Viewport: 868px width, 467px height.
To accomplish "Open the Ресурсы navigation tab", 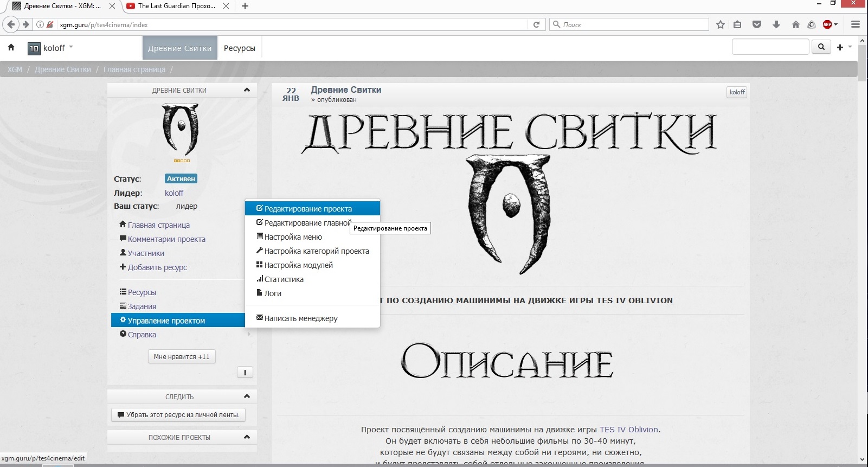I will (x=240, y=48).
